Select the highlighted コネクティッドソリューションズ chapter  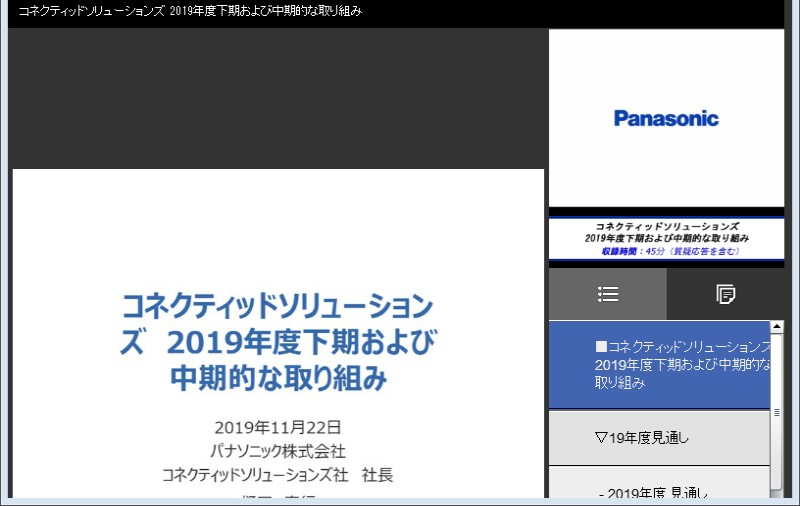(659, 365)
